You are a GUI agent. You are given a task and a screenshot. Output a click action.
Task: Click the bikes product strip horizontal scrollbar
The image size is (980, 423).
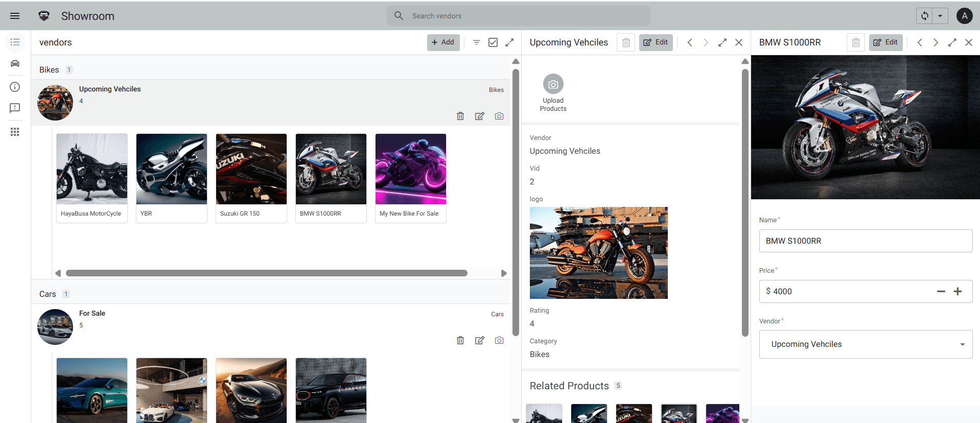(x=267, y=273)
